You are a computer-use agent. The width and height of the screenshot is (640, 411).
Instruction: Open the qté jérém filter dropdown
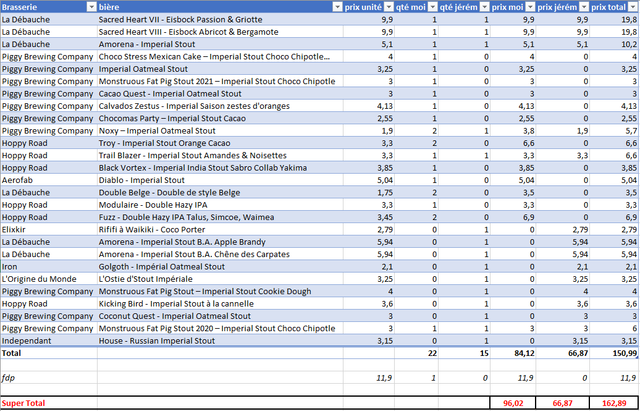[484, 7]
